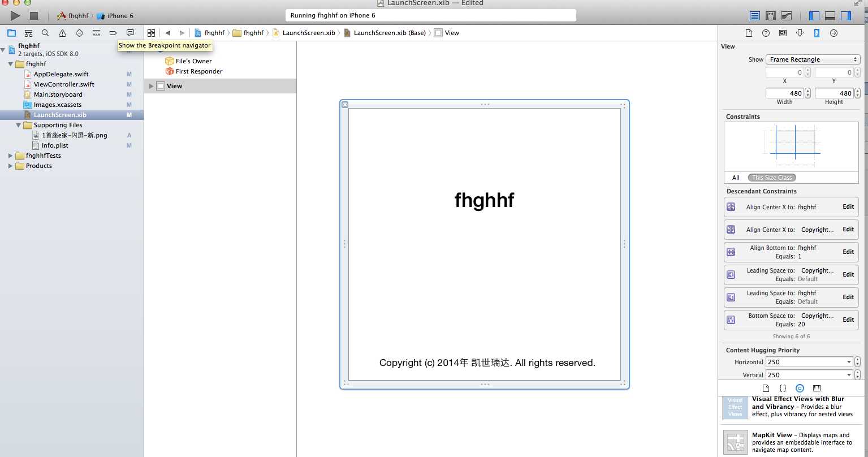This screenshot has height=457, width=868.
Task: Show the Symbol navigator
Action: pyautogui.click(x=28, y=33)
